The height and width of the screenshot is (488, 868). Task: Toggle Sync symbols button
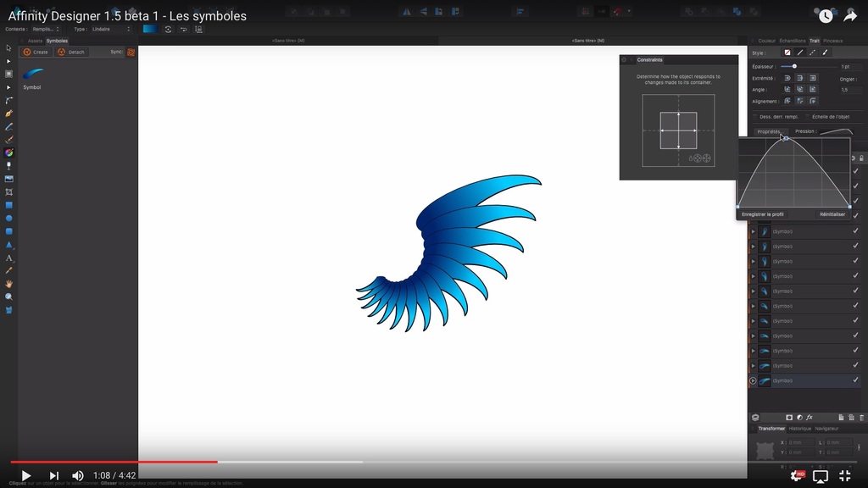click(131, 52)
